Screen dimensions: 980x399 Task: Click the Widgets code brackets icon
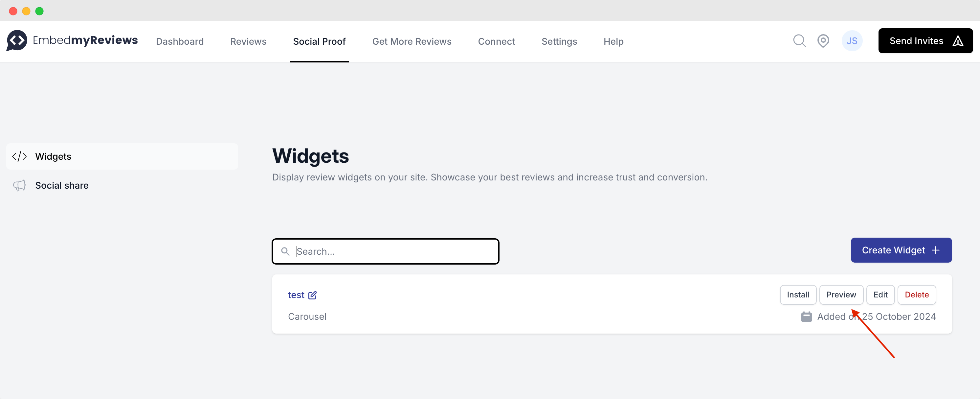point(19,156)
